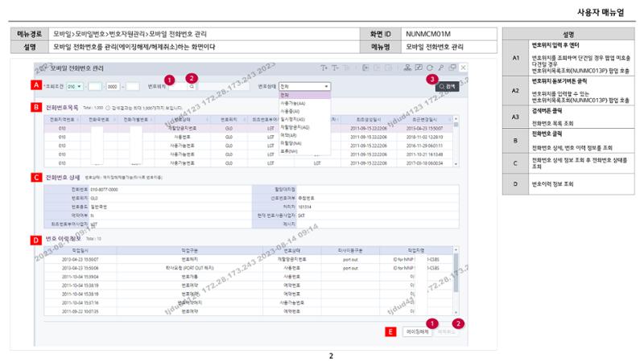Screen dimensions: 644x362
Task: Click the refresh icon in the window toolbar
Action: click(x=430, y=68)
